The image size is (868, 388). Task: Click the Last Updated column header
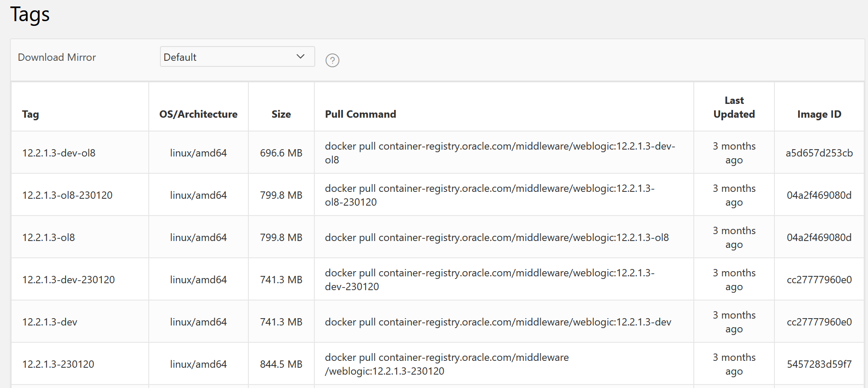pyautogui.click(x=734, y=107)
